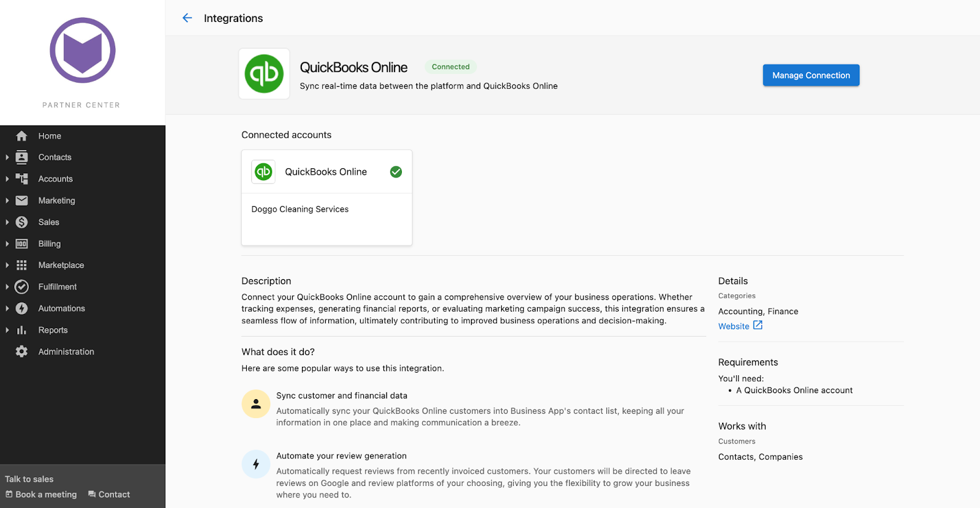This screenshot has height=508, width=980.
Task: Click the large QuickBooks Online logo
Action: coord(264,73)
